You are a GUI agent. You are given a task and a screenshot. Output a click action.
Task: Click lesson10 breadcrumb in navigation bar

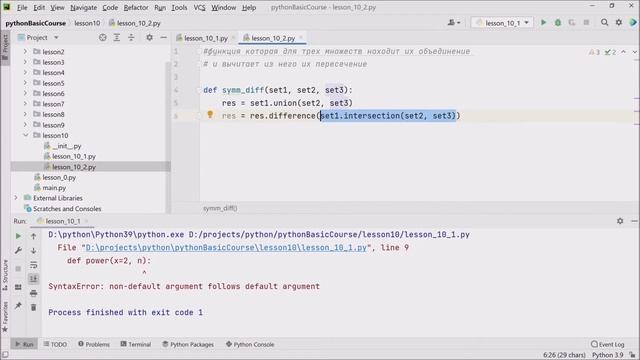pyautogui.click(x=87, y=23)
